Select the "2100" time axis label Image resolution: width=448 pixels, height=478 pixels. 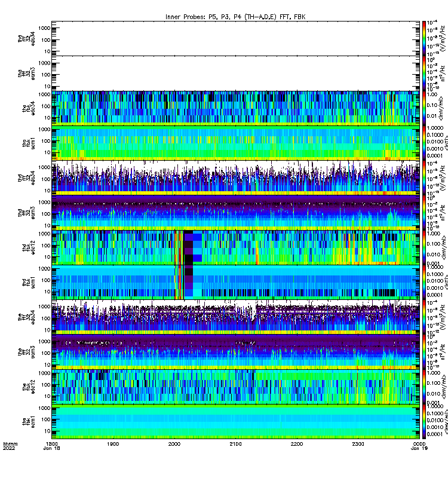pyautogui.click(x=235, y=444)
